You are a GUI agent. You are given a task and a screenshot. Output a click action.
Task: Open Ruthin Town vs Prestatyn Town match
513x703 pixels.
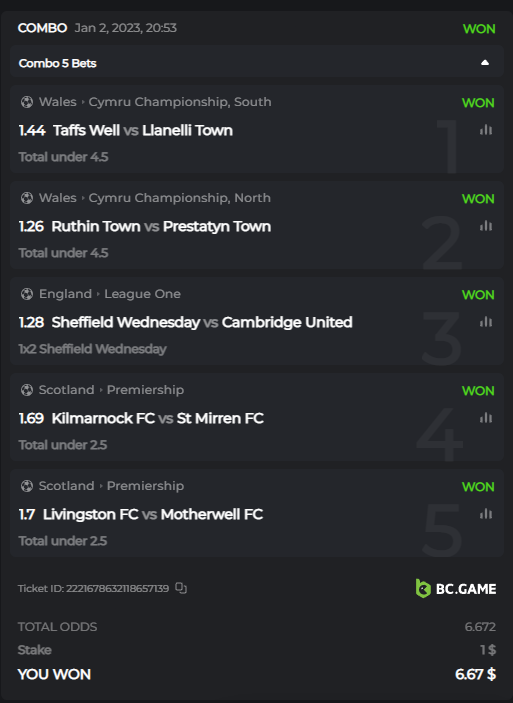click(161, 226)
